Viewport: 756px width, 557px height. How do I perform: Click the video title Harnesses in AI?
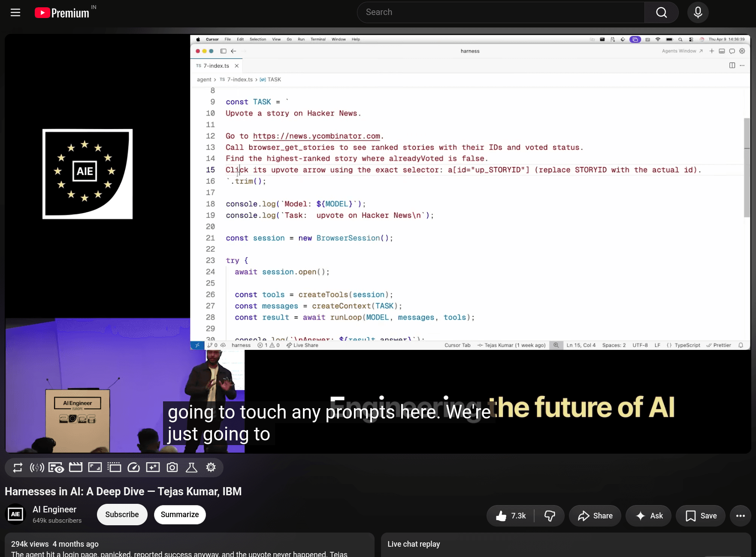point(123,491)
